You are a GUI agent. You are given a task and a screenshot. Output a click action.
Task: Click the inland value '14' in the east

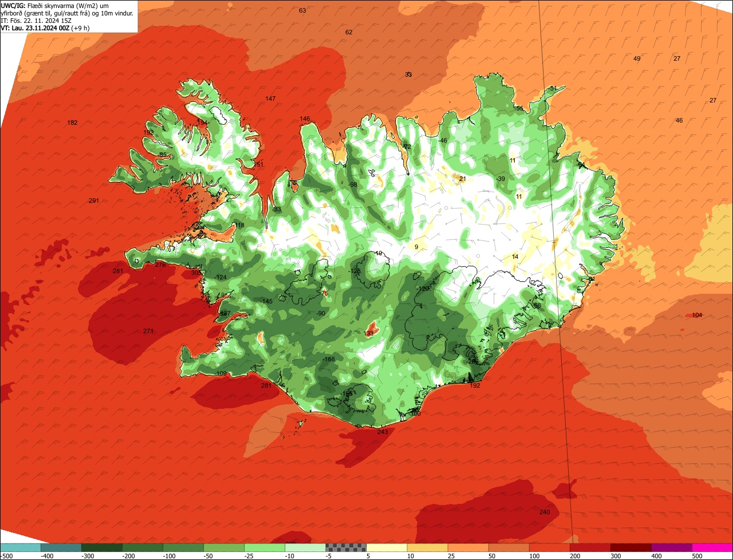pyautogui.click(x=515, y=257)
